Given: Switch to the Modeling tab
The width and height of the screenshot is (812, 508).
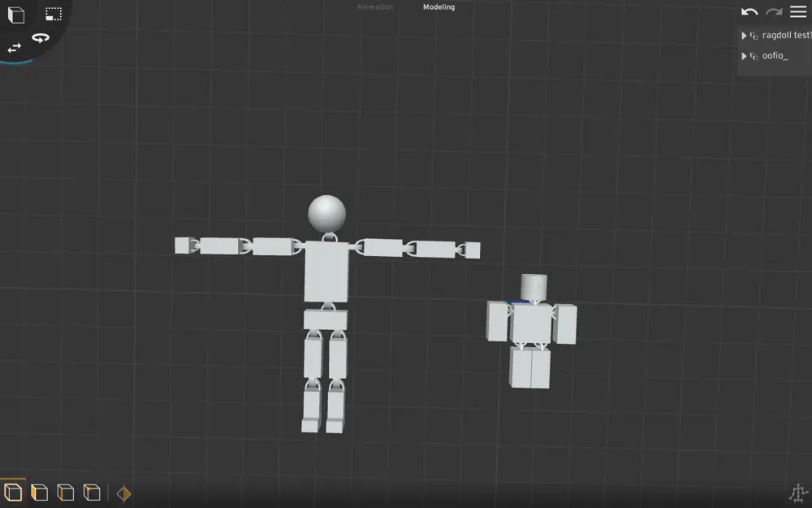Looking at the screenshot, I should coord(438,7).
